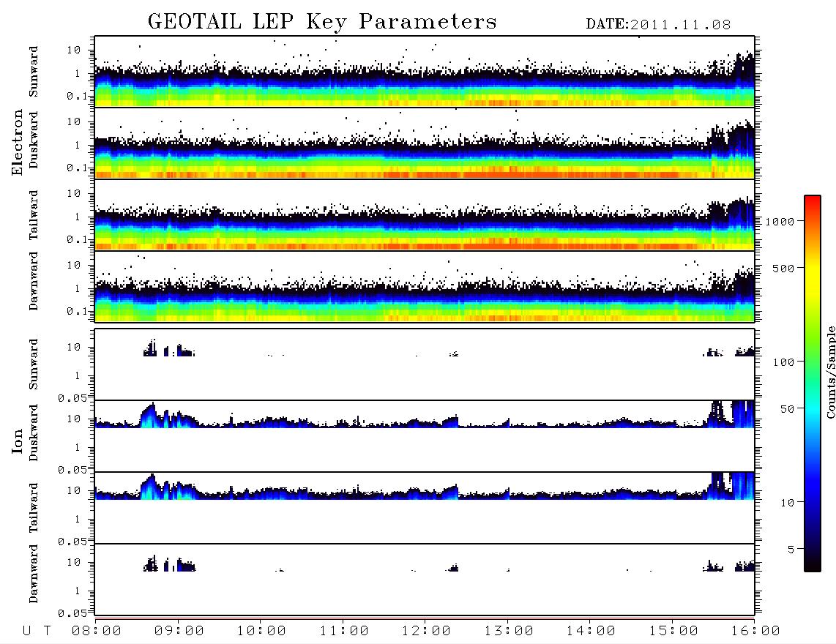Select the Ion "Sunward" axis label

[x=34, y=364]
